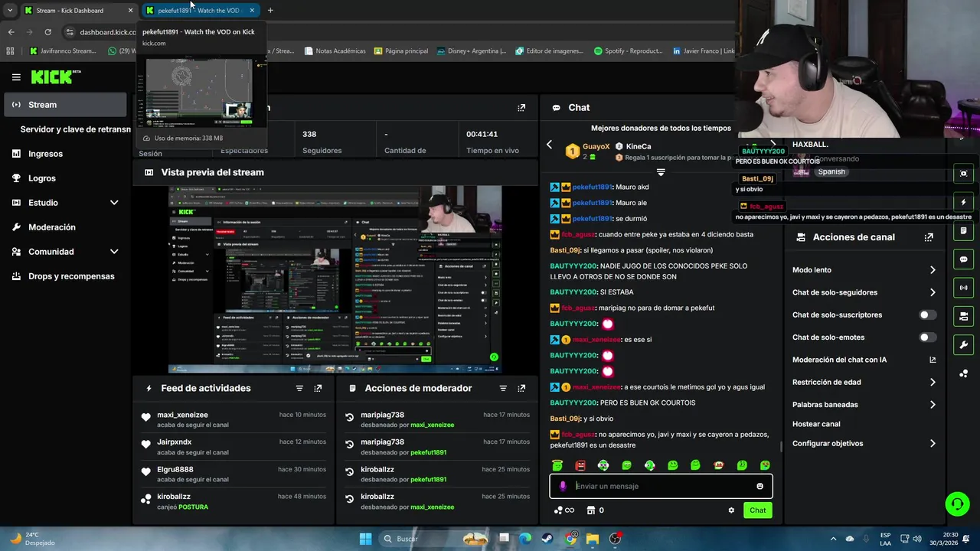Image resolution: width=980 pixels, height=551 pixels.
Task: Expand the Comunidad sidebar section
Action: point(114,252)
